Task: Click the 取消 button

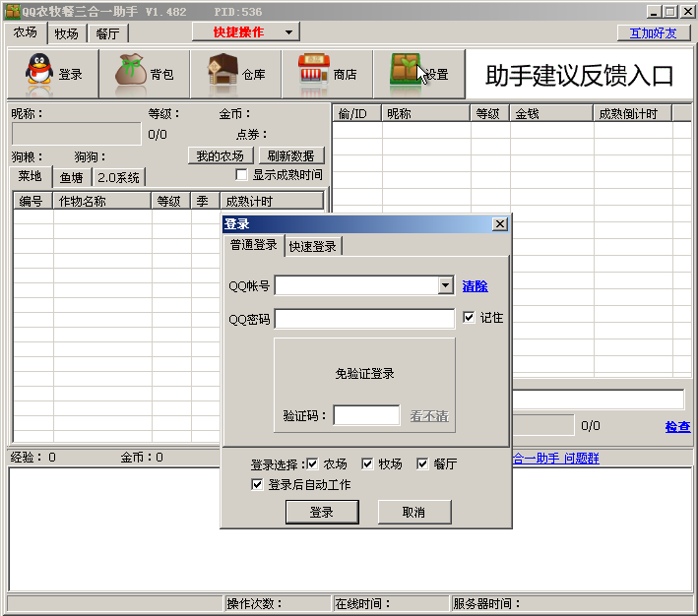Action: click(x=414, y=512)
